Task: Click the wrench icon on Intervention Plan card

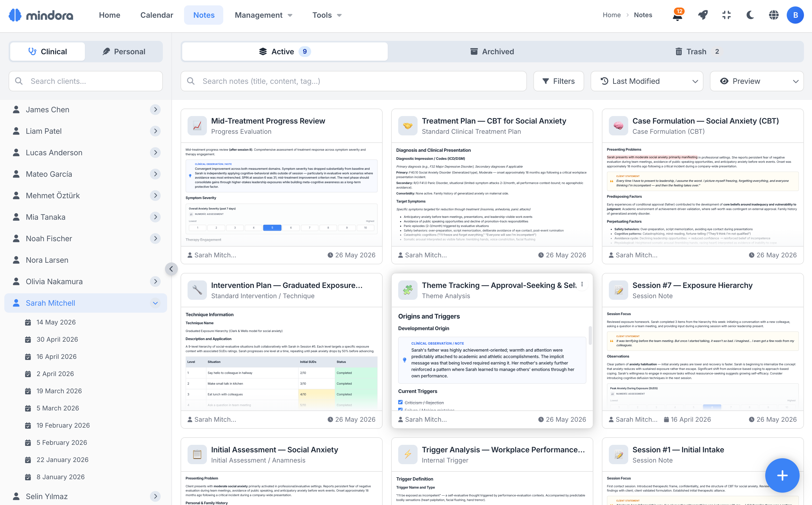Action: tap(197, 290)
